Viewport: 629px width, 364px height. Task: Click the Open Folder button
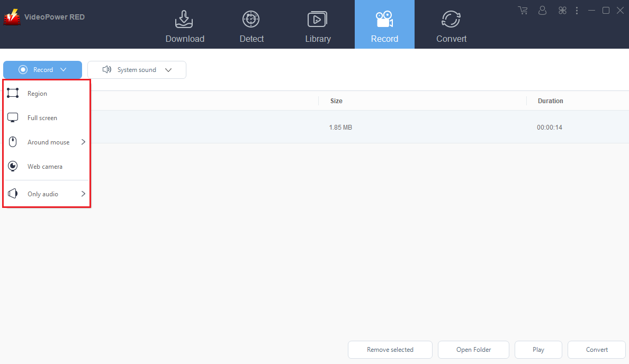point(473,350)
